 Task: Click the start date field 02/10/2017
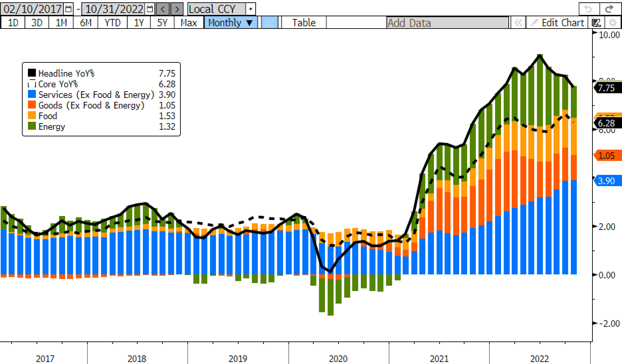click(33, 9)
